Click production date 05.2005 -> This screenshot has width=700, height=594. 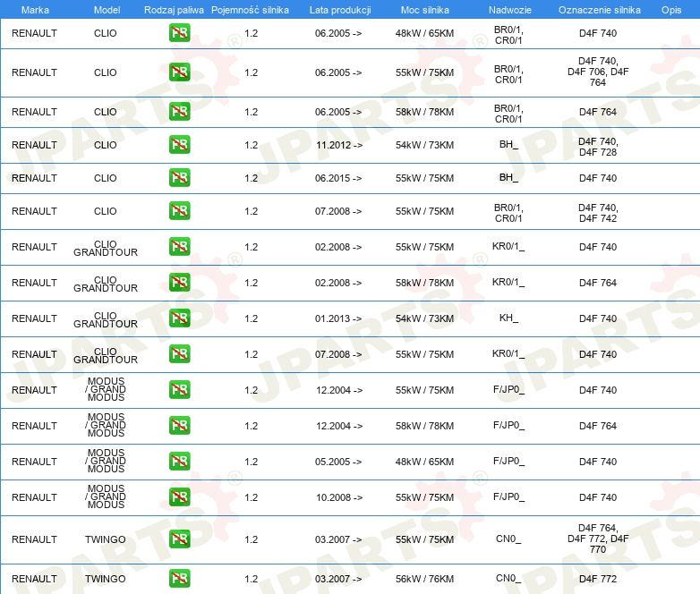(338, 462)
